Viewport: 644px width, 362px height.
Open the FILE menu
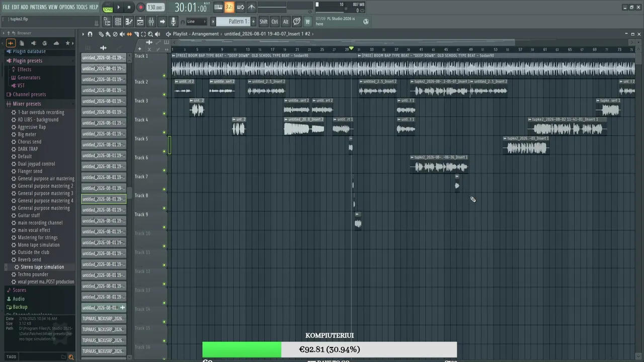tap(6, 7)
